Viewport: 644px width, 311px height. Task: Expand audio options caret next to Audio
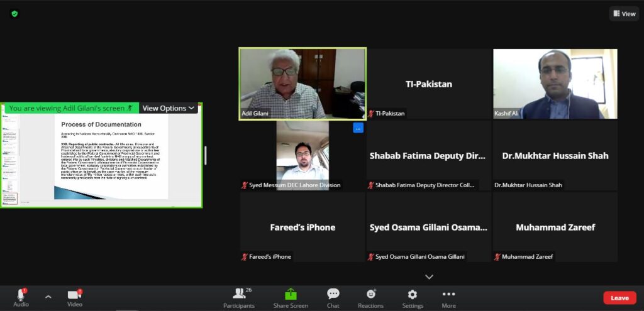tap(48, 297)
